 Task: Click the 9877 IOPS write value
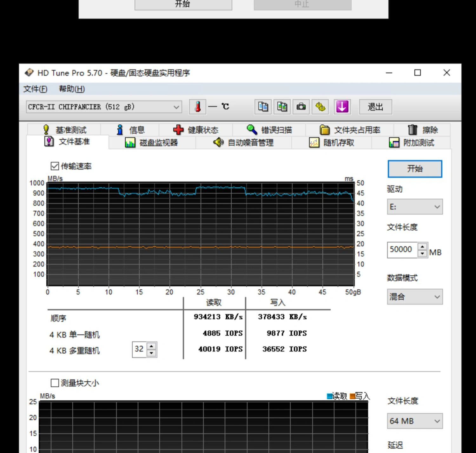[287, 333]
